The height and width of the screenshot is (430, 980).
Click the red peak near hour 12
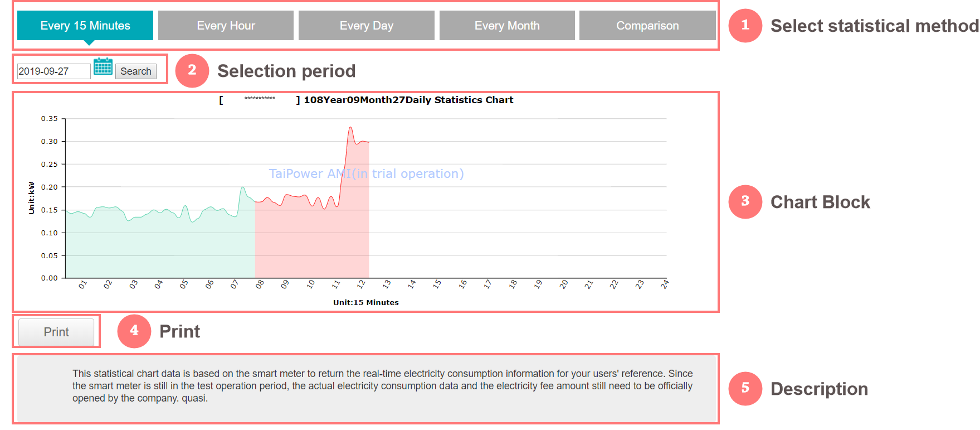[350, 128]
